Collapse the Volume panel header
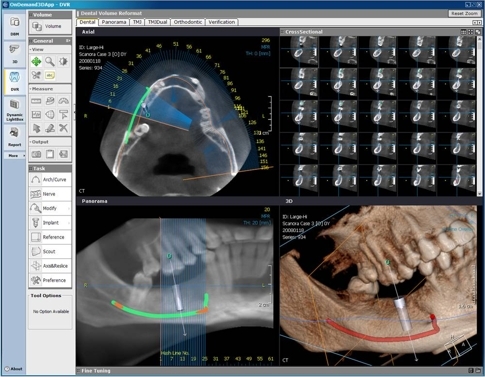 coord(50,15)
